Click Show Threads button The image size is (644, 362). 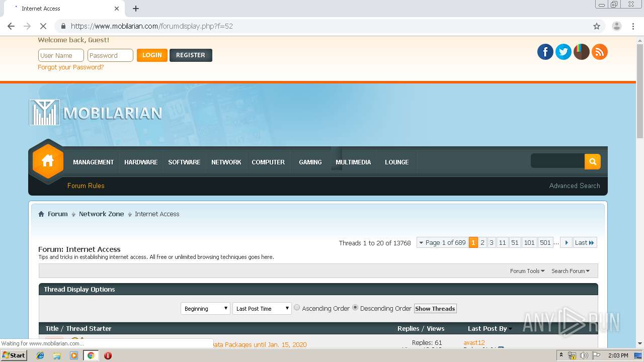coord(435,309)
